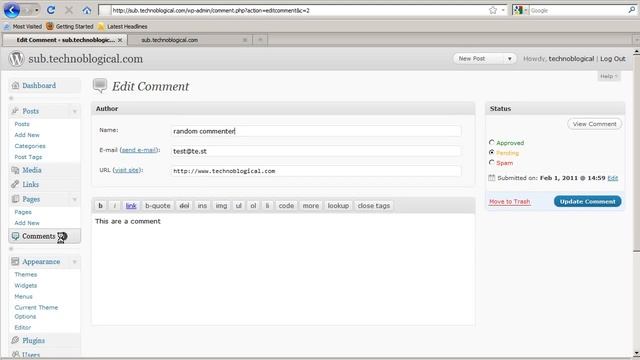This screenshot has width=640, height=360.
Task: Click the Plugins plug icon
Action: click(x=16, y=340)
